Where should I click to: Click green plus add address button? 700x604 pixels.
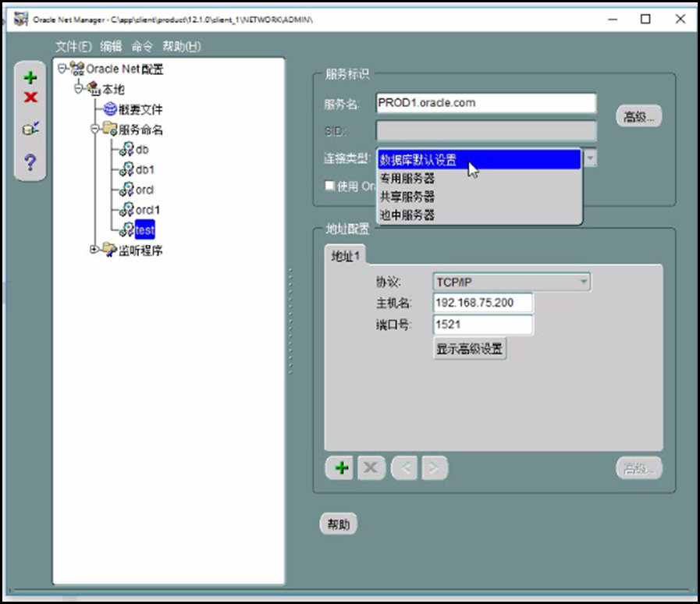(341, 468)
